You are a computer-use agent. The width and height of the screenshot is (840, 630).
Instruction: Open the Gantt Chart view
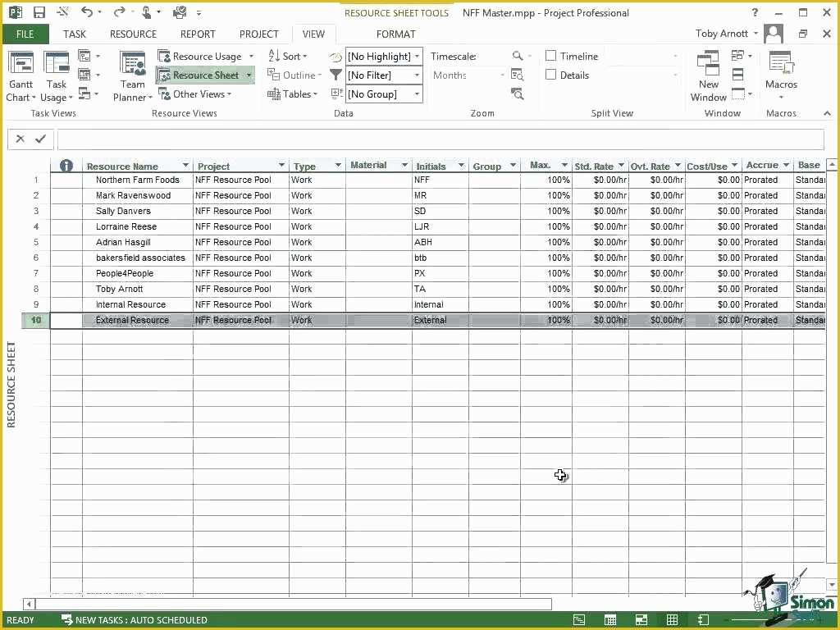click(x=21, y=76)
